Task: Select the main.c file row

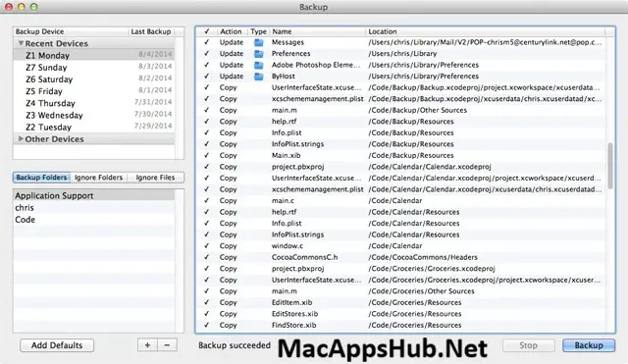Action: point(400,200)
